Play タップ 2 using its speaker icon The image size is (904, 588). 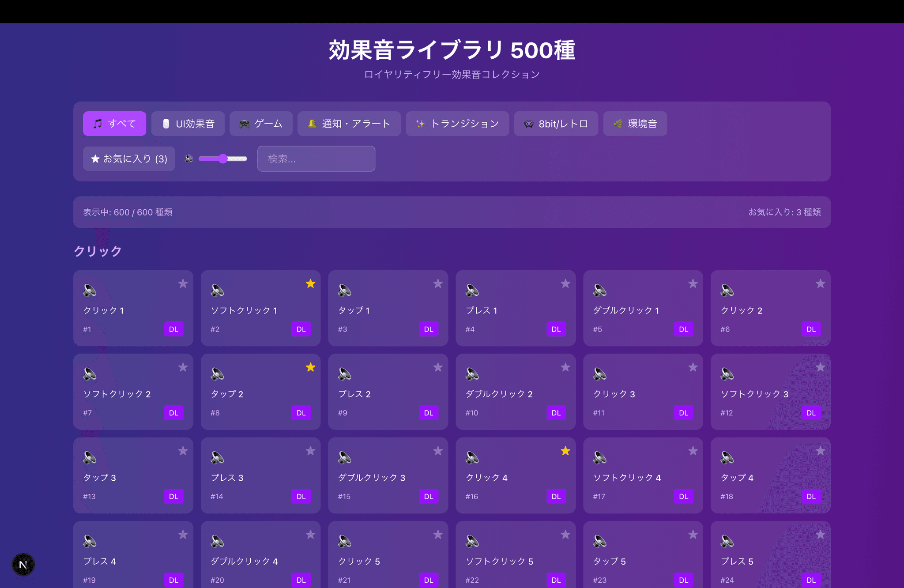tap(217, 374)
